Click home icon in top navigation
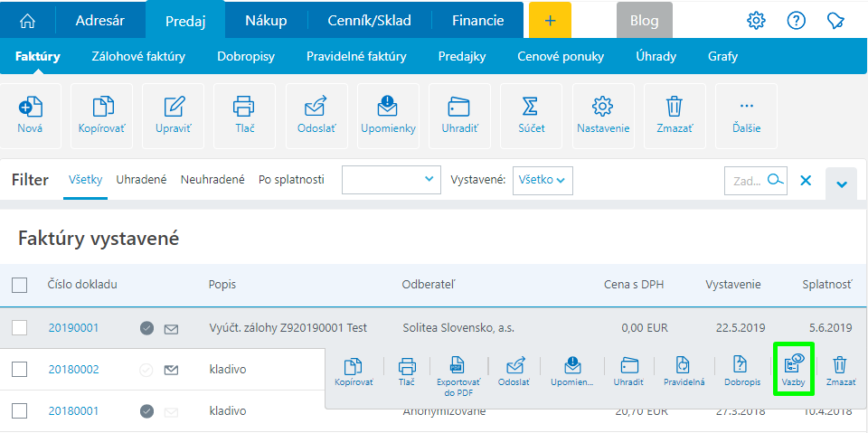 [28, 20]
